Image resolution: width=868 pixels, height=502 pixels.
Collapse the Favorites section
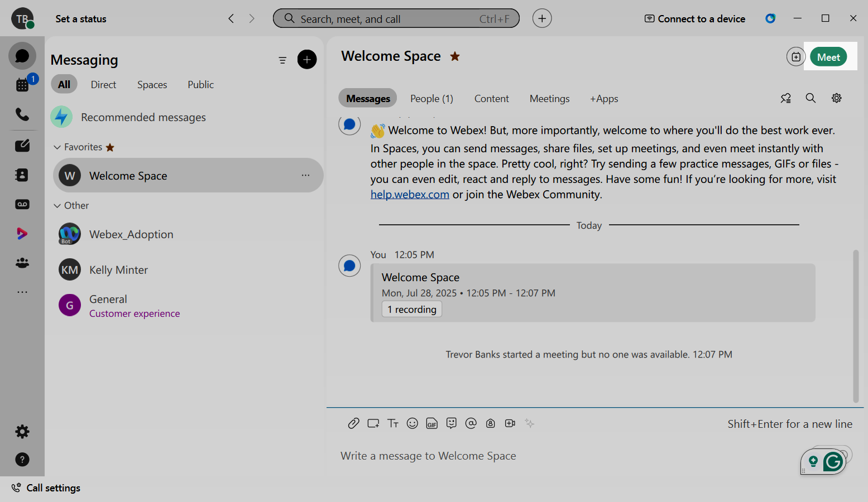pos(57,147)
